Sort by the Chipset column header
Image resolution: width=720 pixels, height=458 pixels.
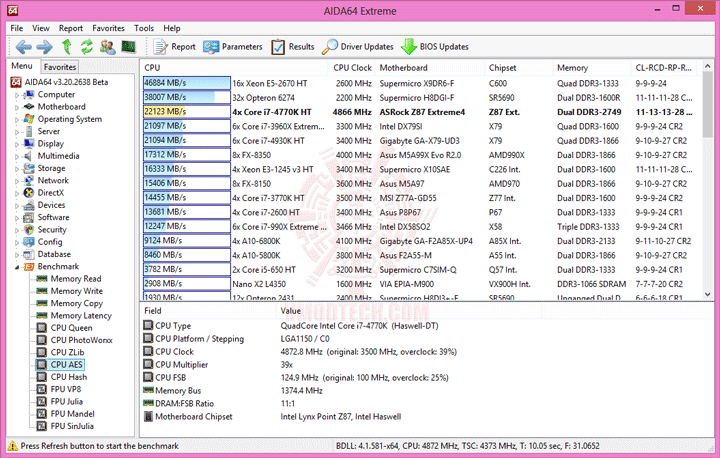coord(519,68)
